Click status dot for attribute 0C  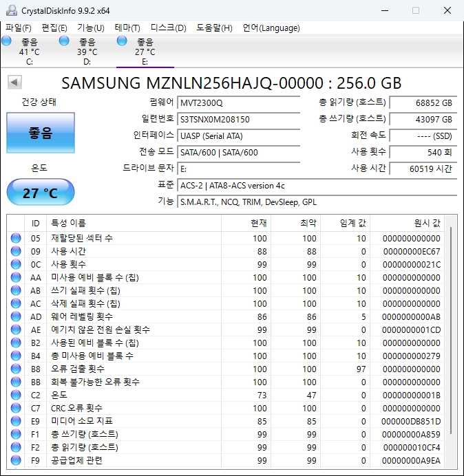(x=16, y=264)
